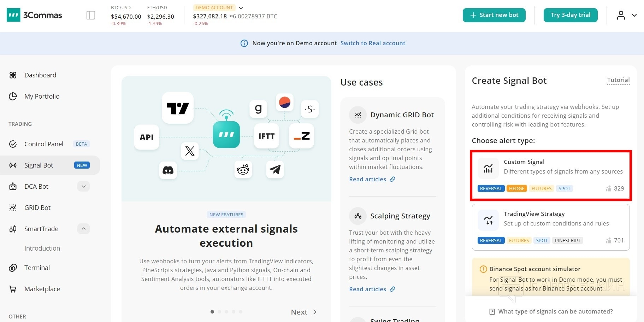Open GRID Bot from the sidebar
This screenshot has height=322, width=644.
tap(37, 207)
